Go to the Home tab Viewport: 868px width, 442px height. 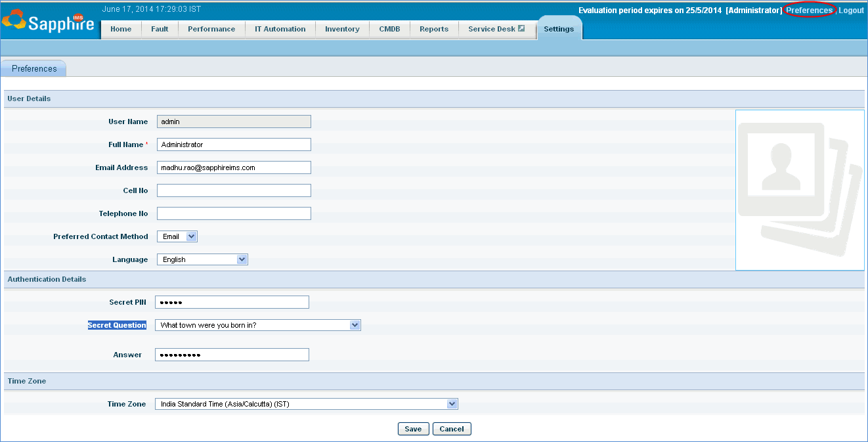coord(121,29)
